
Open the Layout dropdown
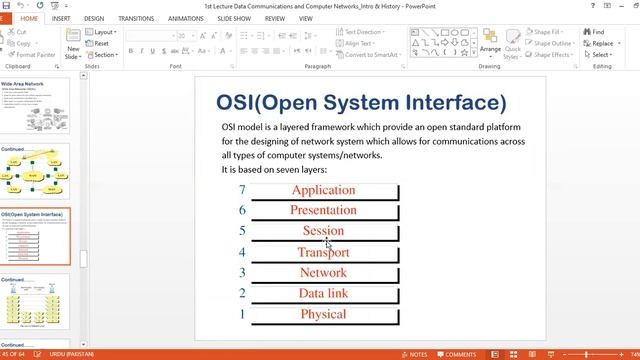(101, 32)
